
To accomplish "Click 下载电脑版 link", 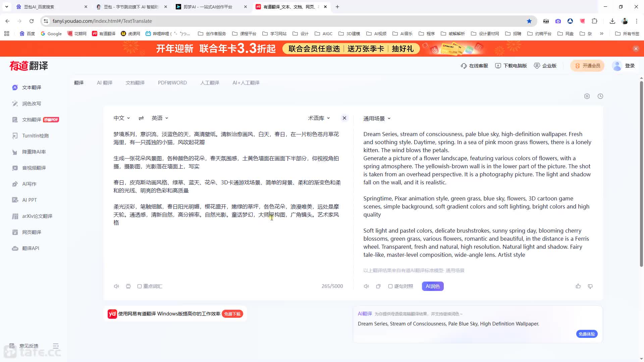I will [511, 66].
